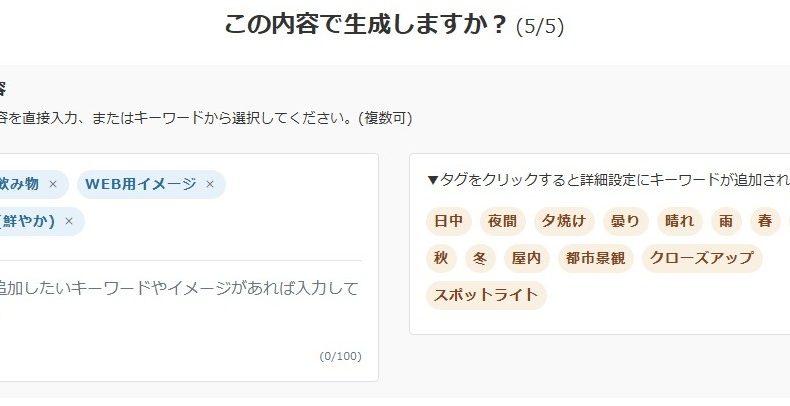
Task: Remove the WEB用イメージ keyword chip
Action: 210,184
